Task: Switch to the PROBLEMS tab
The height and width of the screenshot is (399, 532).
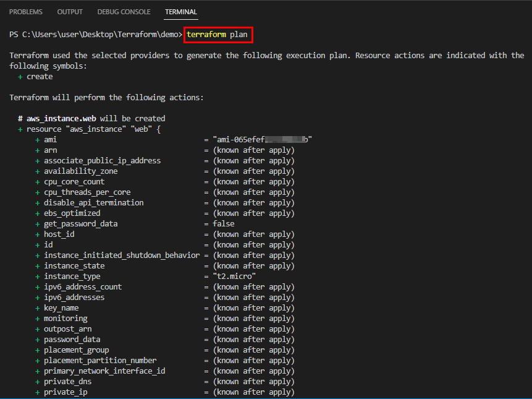Action: 26,12
